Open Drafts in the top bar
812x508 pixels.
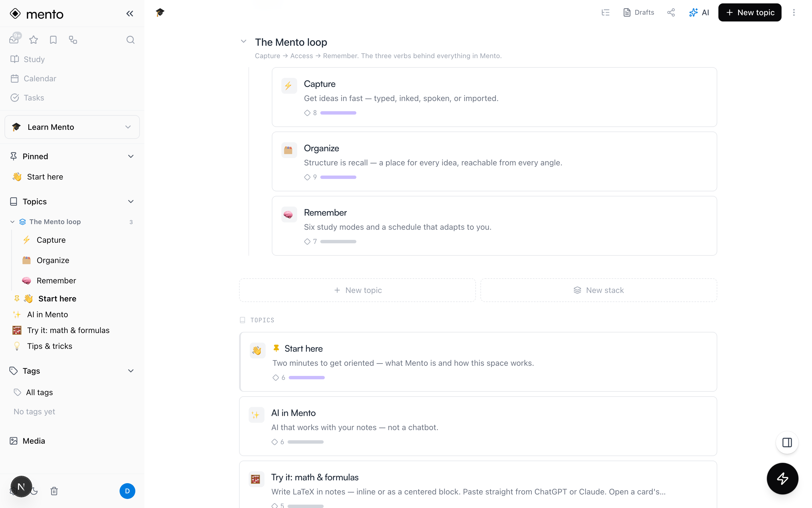[639, 12]
